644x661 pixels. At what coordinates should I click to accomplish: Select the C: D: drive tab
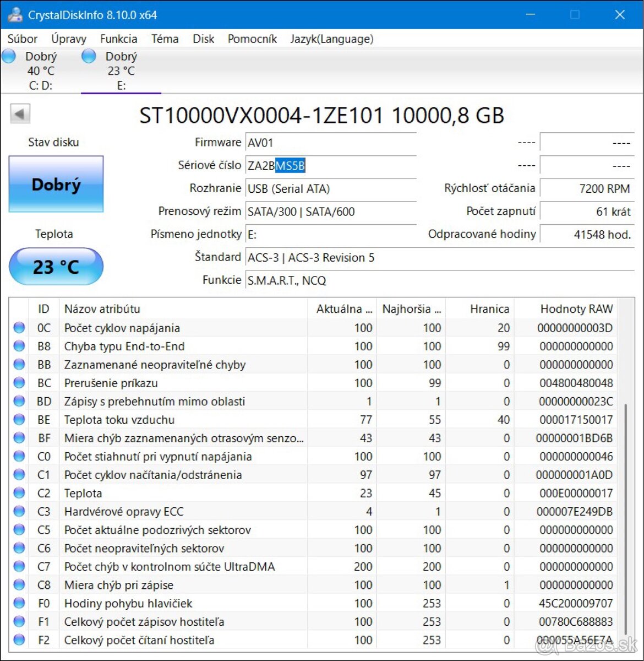(x=40, y=71)
